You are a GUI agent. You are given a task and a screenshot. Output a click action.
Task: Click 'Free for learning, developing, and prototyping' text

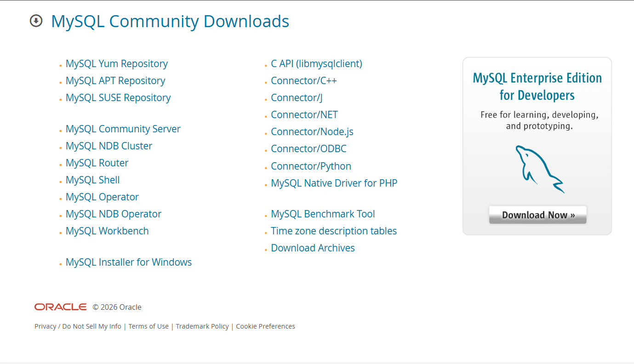(x=539, y=120)
